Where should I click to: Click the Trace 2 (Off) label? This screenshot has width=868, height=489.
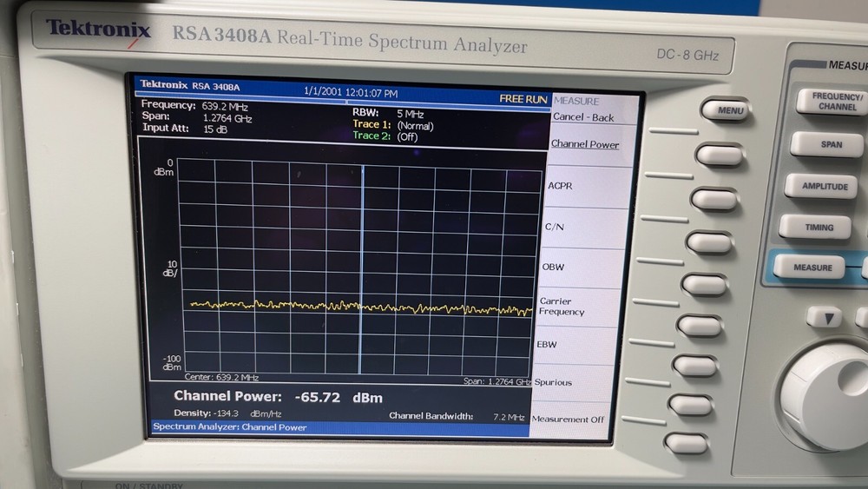pyautogui.click(x=385, y=136)
